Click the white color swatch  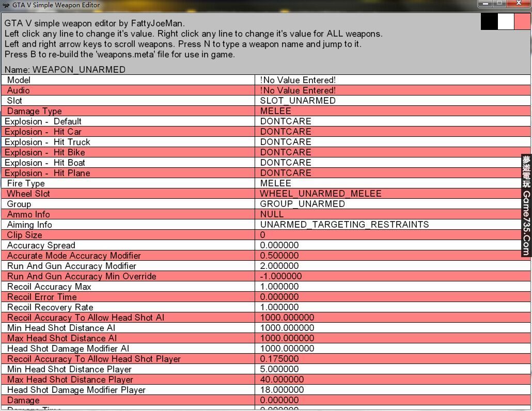pyautogui.click(x=506, y=21)
